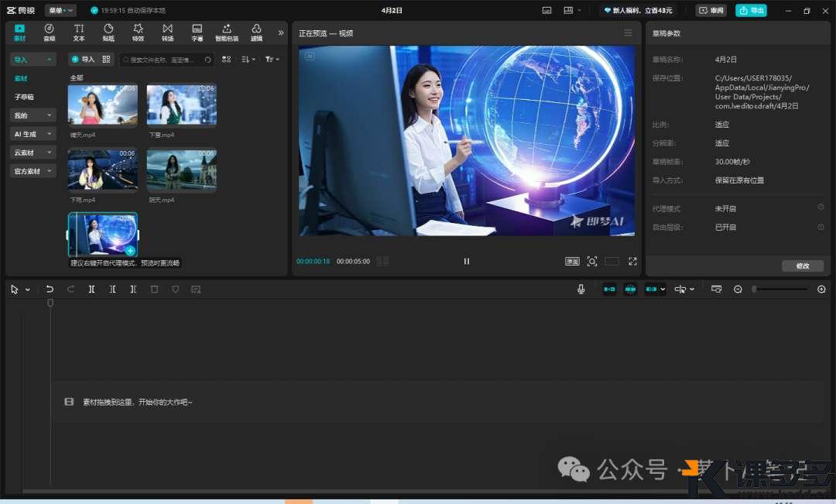
Task: Expand the AI 生成 sidebar category
Action: (33, 134)
